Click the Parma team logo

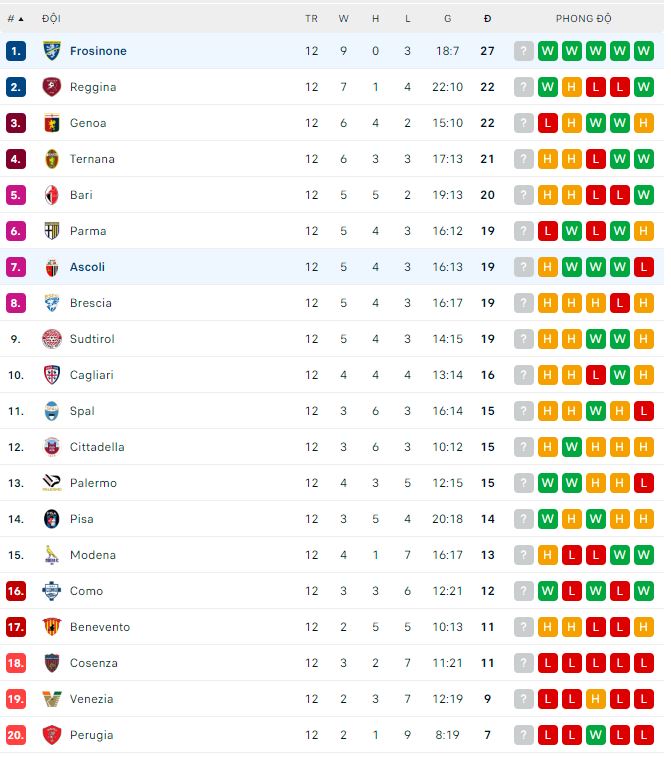click(52, 231)
